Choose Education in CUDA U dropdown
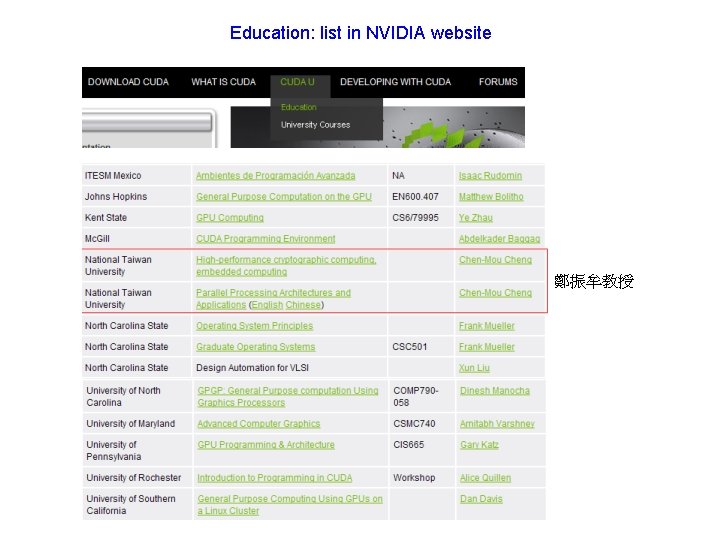Viewport: 720px width, 540px height. [298, 107]
